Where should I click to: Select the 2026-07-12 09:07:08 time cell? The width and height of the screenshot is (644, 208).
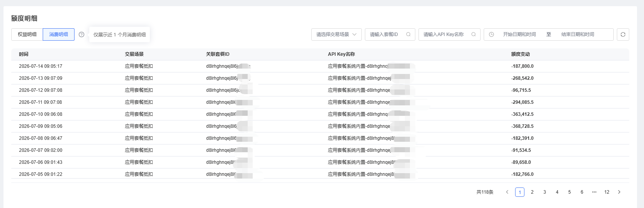41,90
